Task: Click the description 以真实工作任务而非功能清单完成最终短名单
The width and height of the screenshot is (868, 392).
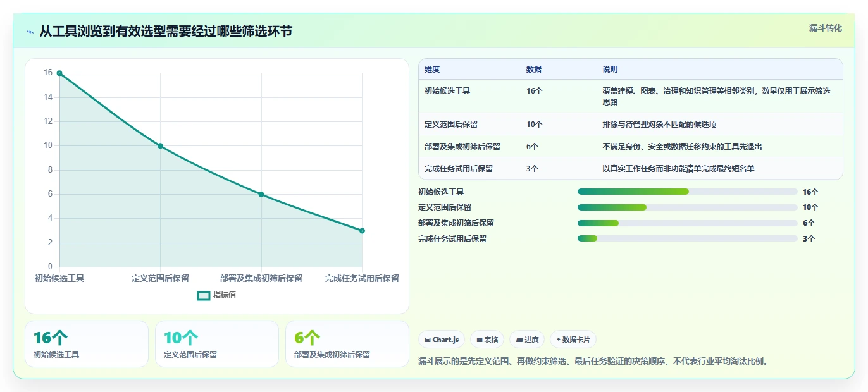Action: pyautogui.click(x=679, y=169)
